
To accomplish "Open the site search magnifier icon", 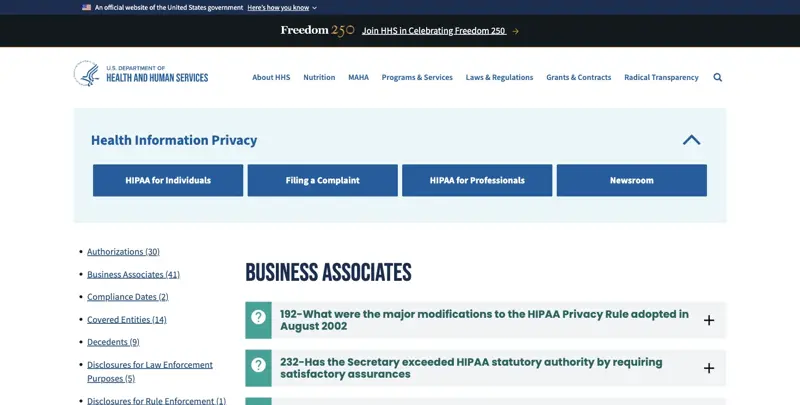I will (717, 78).
